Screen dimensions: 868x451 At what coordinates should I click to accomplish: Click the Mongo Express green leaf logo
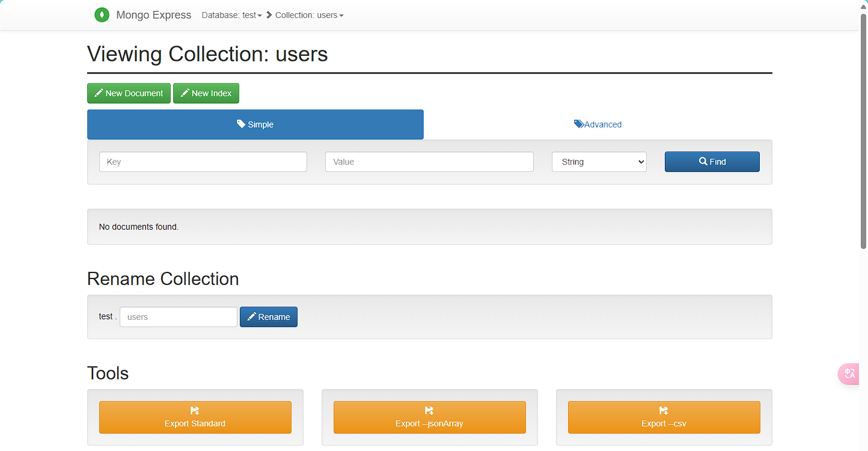pos(102,15)
